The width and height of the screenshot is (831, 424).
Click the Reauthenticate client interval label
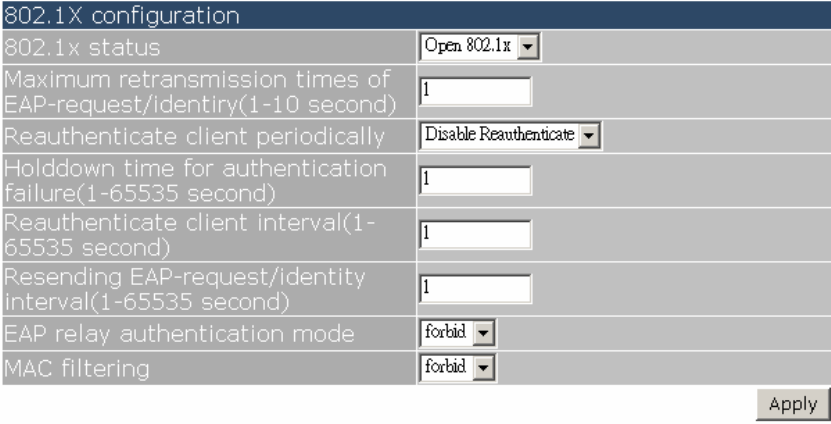[x=187, y=233]
